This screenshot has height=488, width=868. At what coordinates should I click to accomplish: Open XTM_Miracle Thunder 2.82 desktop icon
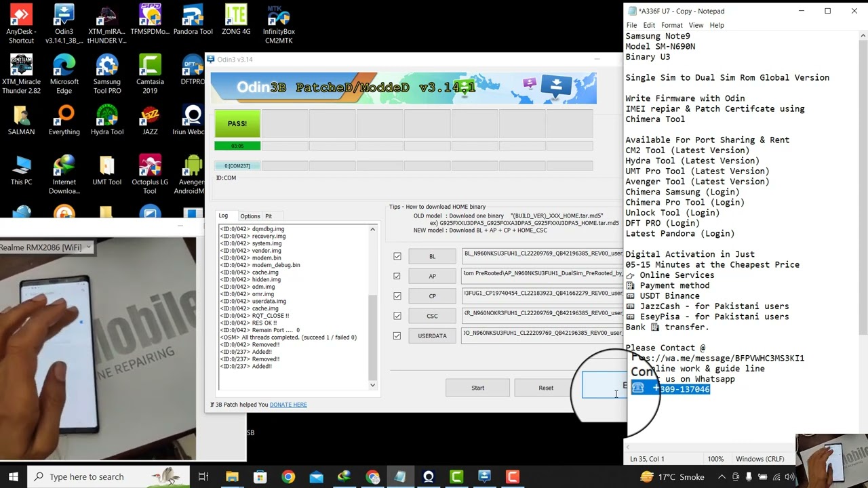click(21, 74)
